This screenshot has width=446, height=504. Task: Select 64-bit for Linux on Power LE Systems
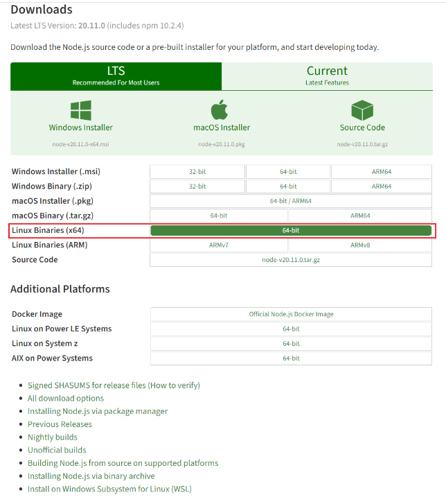(x=291, y=329)
